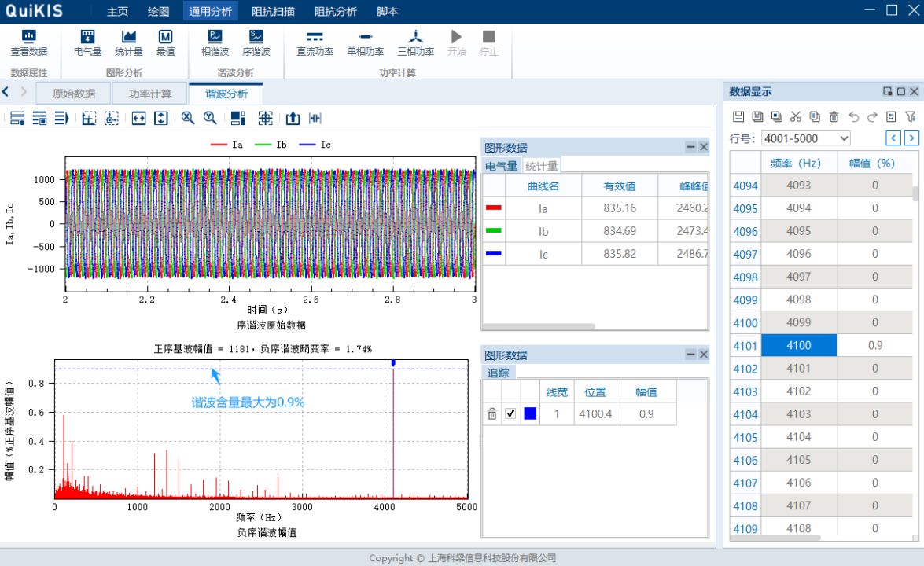Click the export icon in the chart toolbar
The width and height of the screenshot is (924, 566).
click(292, 118)
